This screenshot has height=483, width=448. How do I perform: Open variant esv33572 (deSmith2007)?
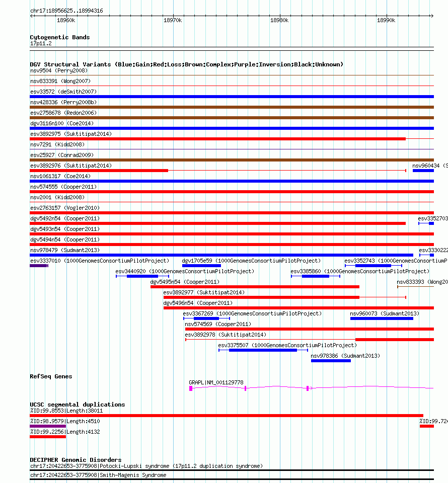coord(63,92)
